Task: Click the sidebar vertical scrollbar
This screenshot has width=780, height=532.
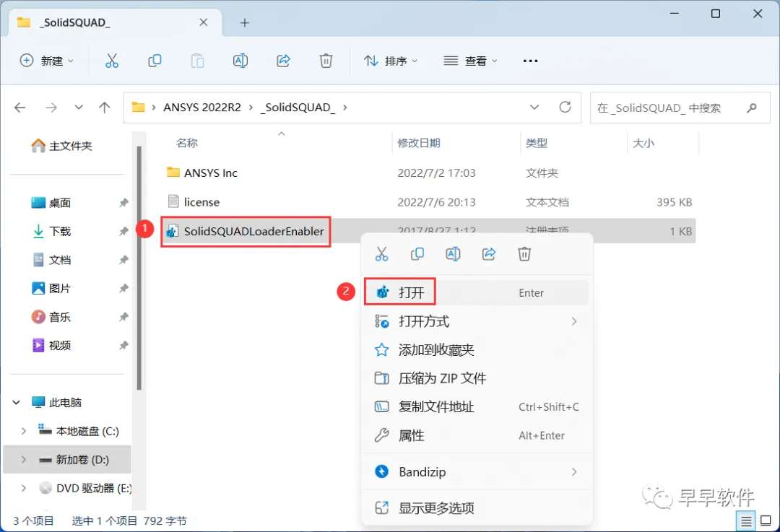Action: pyautogui.click(x=139, y=269)
